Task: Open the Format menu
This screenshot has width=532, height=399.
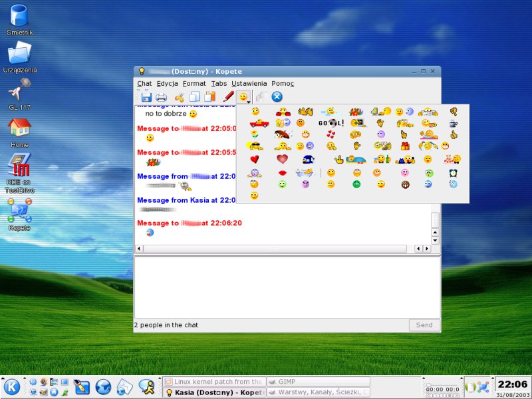Action: [x=194, y=84]
